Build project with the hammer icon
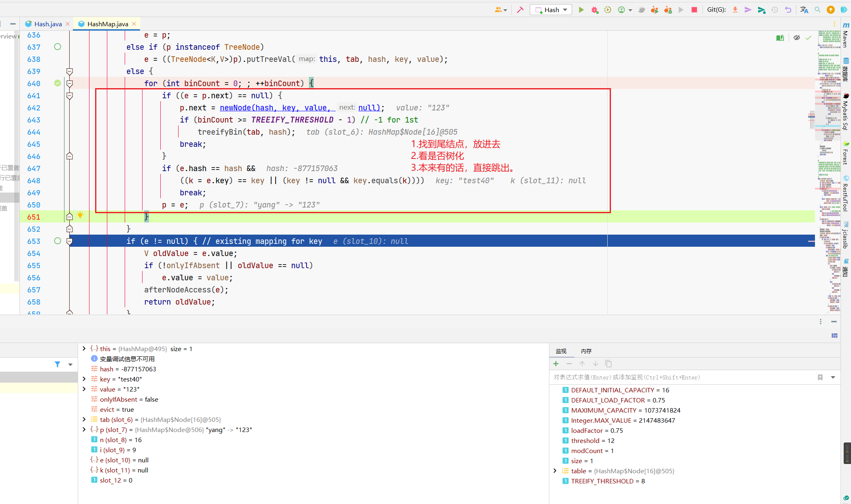This screenshot has height=504, width=851. [520, 10]
